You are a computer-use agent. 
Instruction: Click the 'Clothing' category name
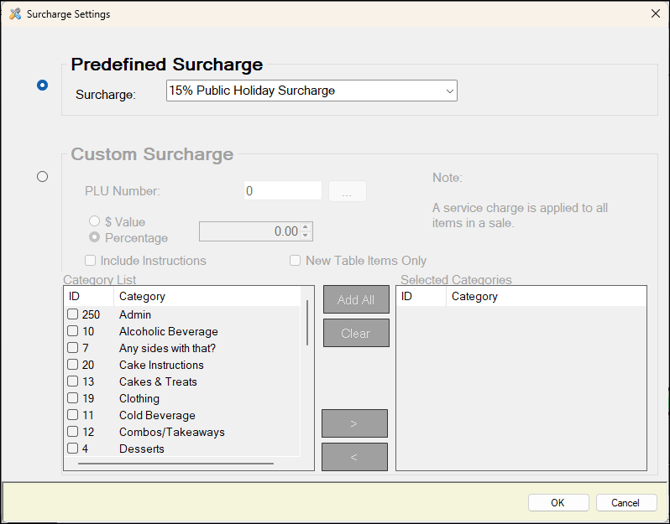[139, 398]
